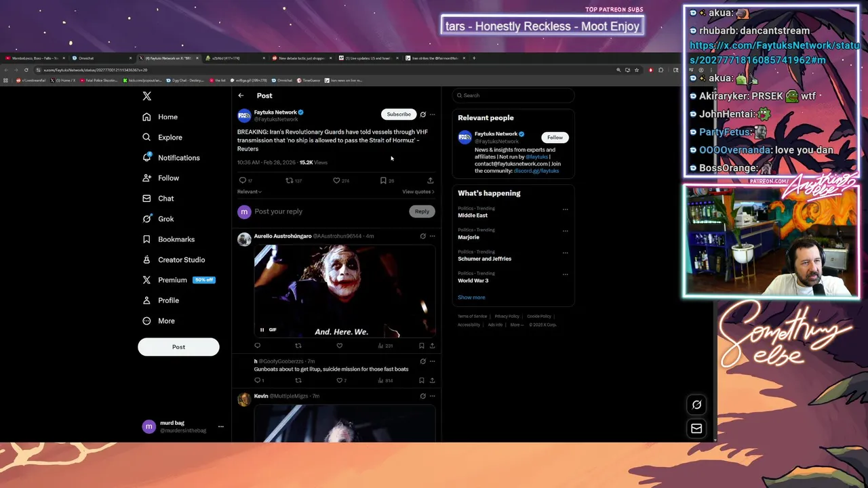Open Profile from the sidebar
The height and width of the screenshot is (488, 868).
click(x=161, y=300)
